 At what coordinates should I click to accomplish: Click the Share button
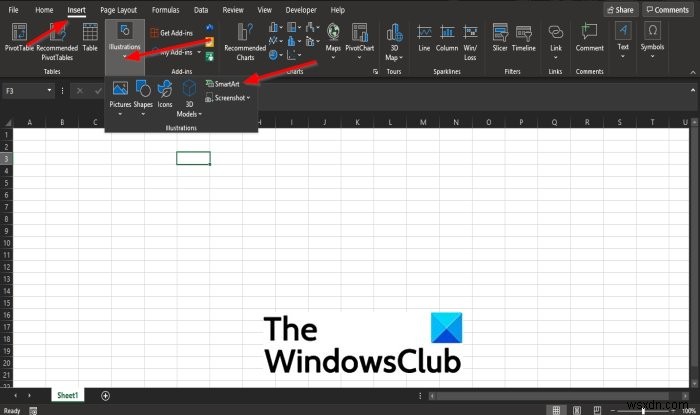tap(621, 10)
